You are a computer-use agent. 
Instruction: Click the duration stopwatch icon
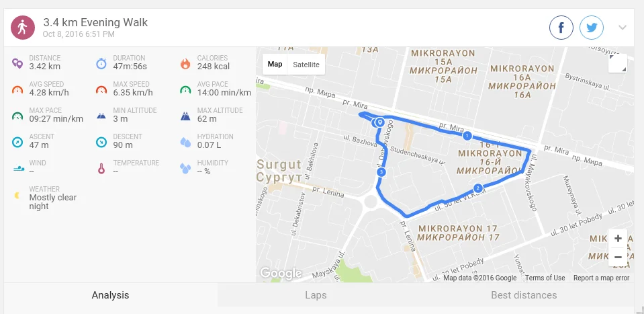pyautogui.click(x=101, y=63)
